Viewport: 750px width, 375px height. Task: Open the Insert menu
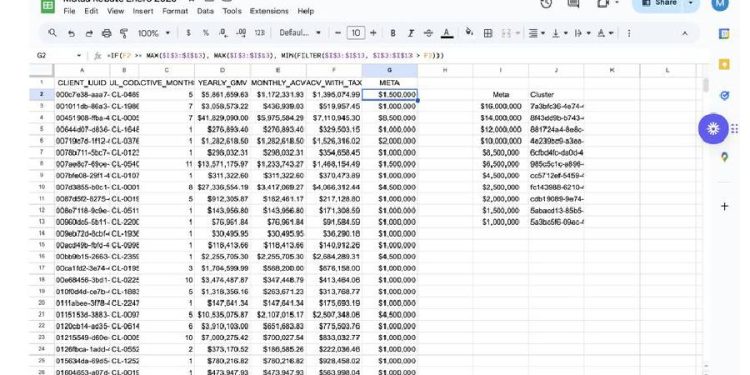tap(143, 11)
